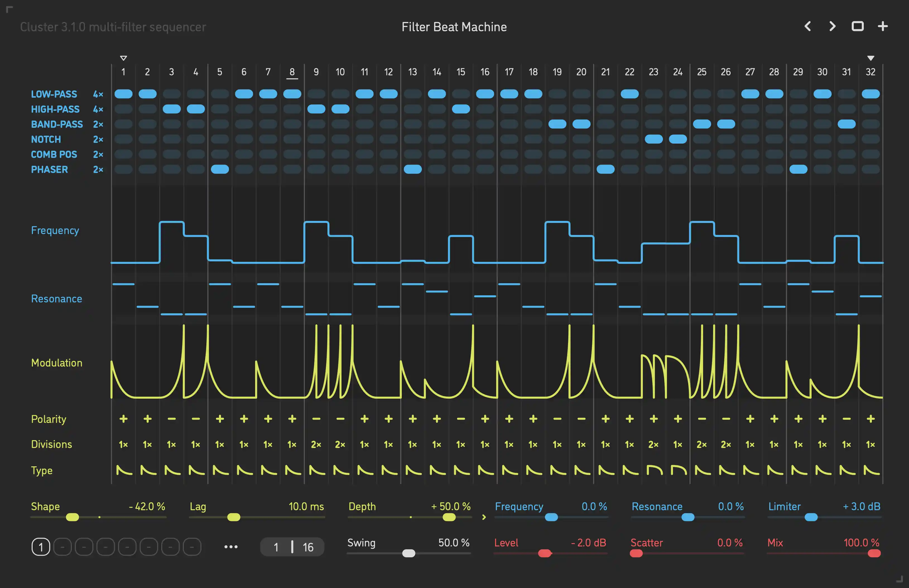Click the arrow chevron after the Depth slider
Image resolution: width=909 pixels, height=588 pixels.
pos(484,517)
